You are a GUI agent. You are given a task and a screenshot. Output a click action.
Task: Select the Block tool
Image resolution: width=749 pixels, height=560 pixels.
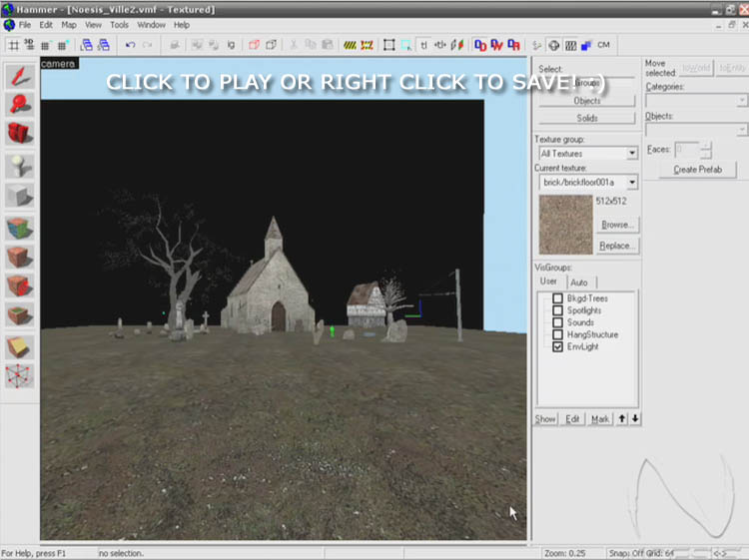click(x=20, y=196)
